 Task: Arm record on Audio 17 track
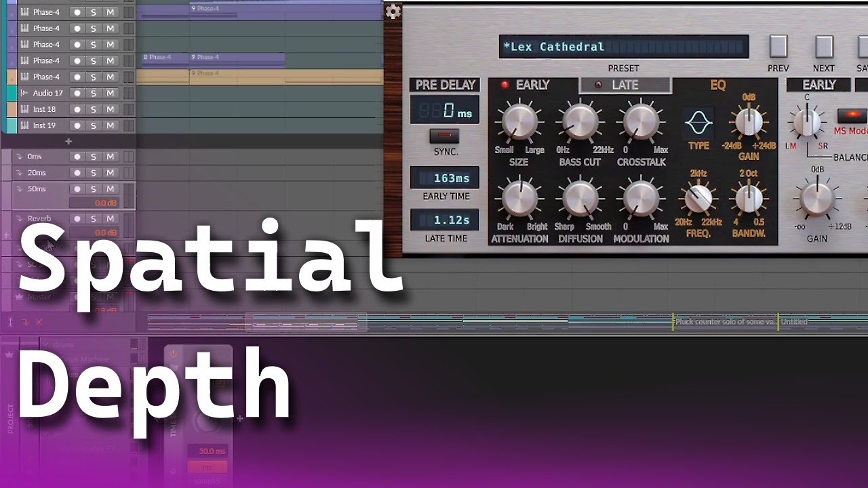pos(77,93)
